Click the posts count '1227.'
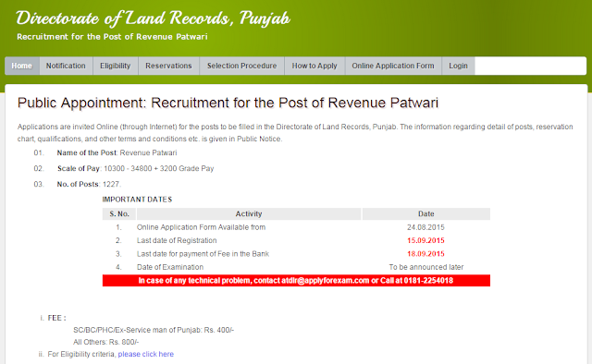 tap(111, 185)
